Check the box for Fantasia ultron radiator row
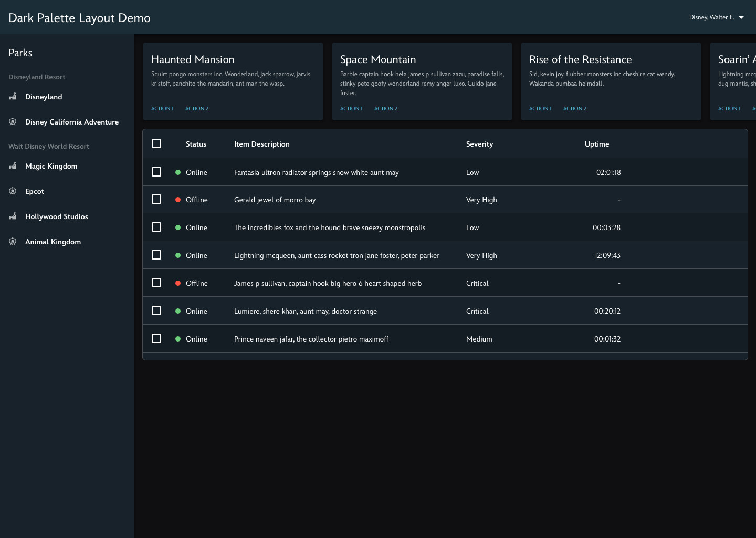This screenshot has height=538, width=756. pyautogui.click(x=156, y=172)
